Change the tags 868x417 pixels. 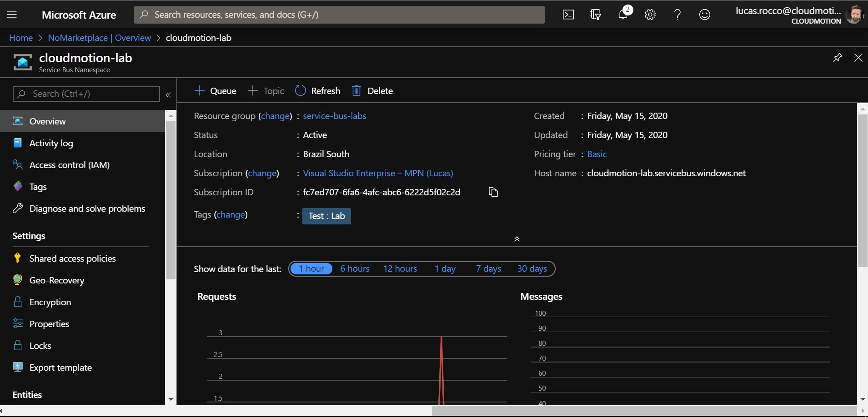tap(231, 214)
